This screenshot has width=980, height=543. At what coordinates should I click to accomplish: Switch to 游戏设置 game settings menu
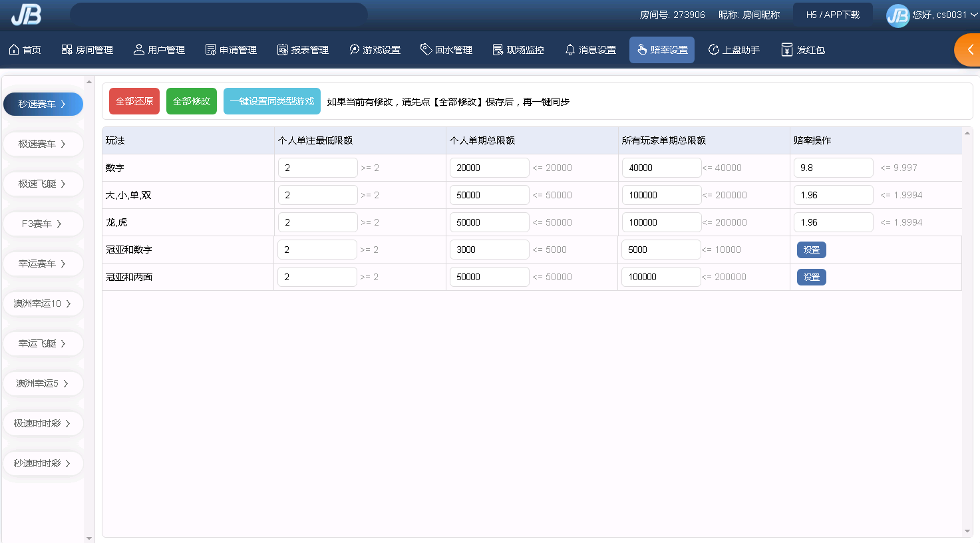[x=375, y=50]
